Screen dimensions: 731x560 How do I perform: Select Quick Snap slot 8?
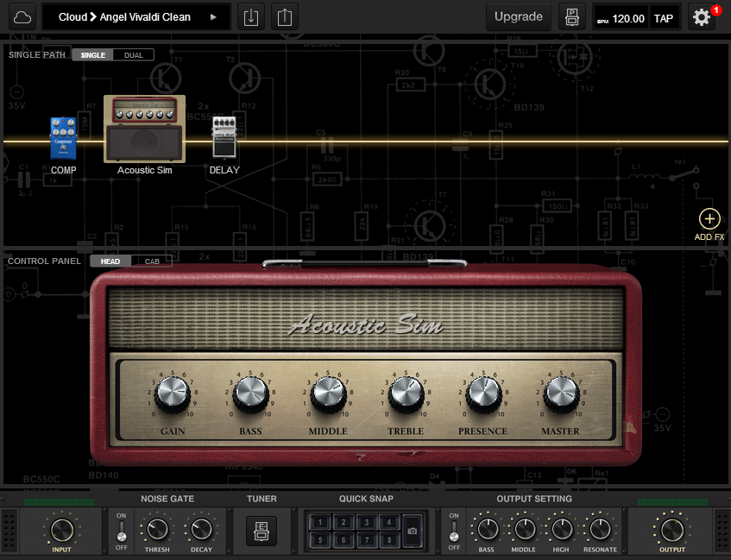pyautogui.click(x=389, y=540)
